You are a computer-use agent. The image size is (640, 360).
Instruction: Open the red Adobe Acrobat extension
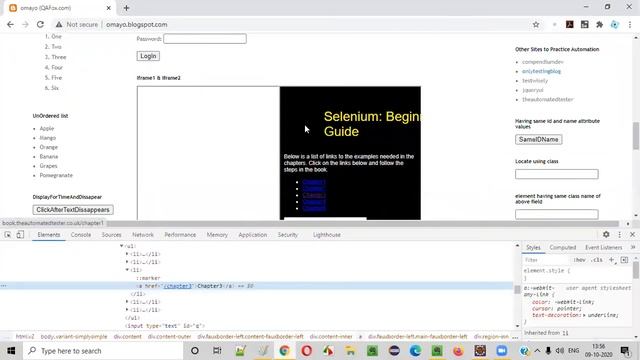(570, 24)
